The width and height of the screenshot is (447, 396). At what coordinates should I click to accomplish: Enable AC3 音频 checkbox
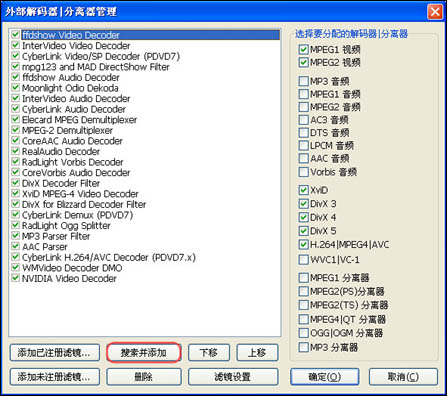tap(303, 120)
